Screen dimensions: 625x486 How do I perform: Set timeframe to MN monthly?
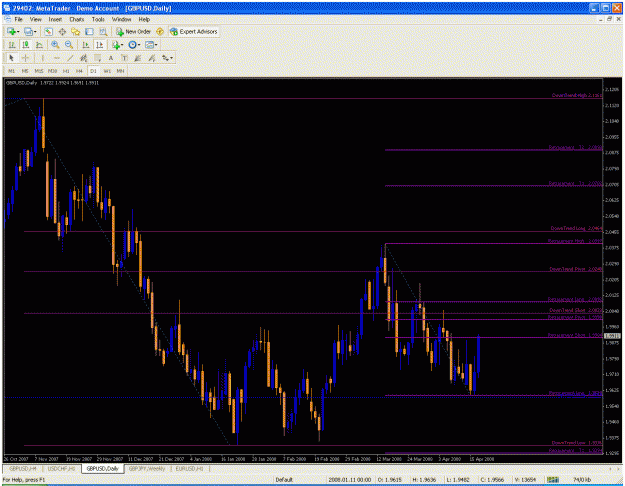point(120,71)
